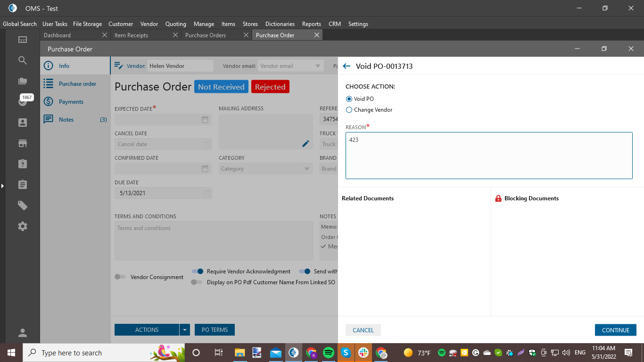
Task: Open the Global Search menu
Action: pos(20,24)
